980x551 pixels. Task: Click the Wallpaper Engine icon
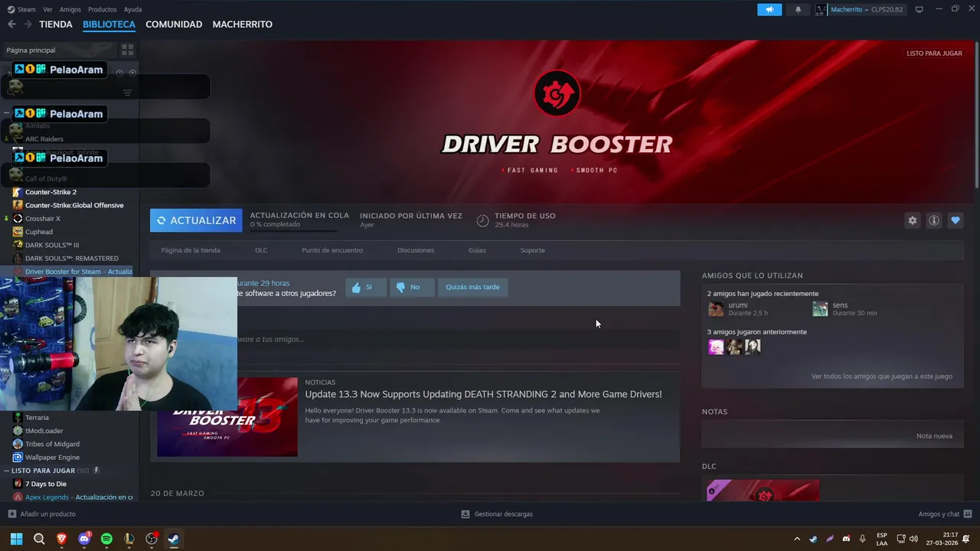pos(18,457)
